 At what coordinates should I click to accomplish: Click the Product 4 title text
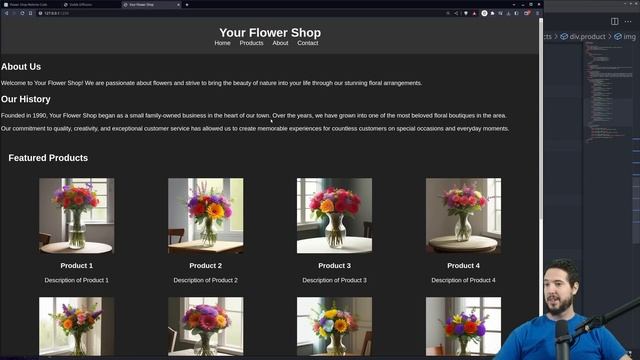click(x=463, y=266)
